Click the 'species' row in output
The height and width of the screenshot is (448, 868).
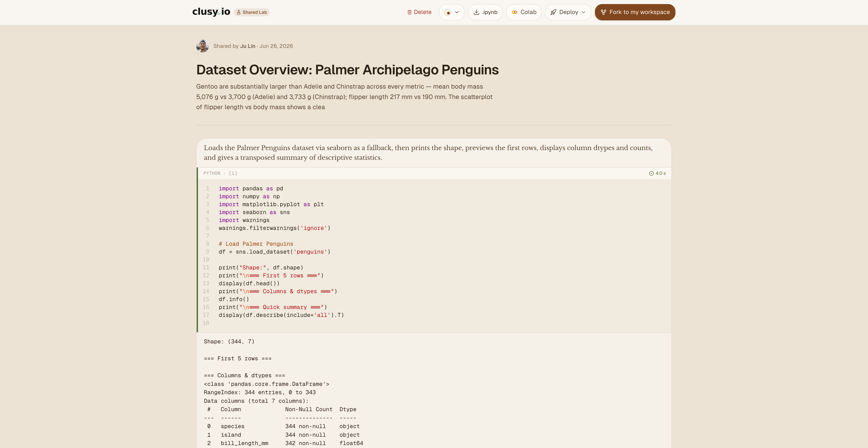(283, 427)
